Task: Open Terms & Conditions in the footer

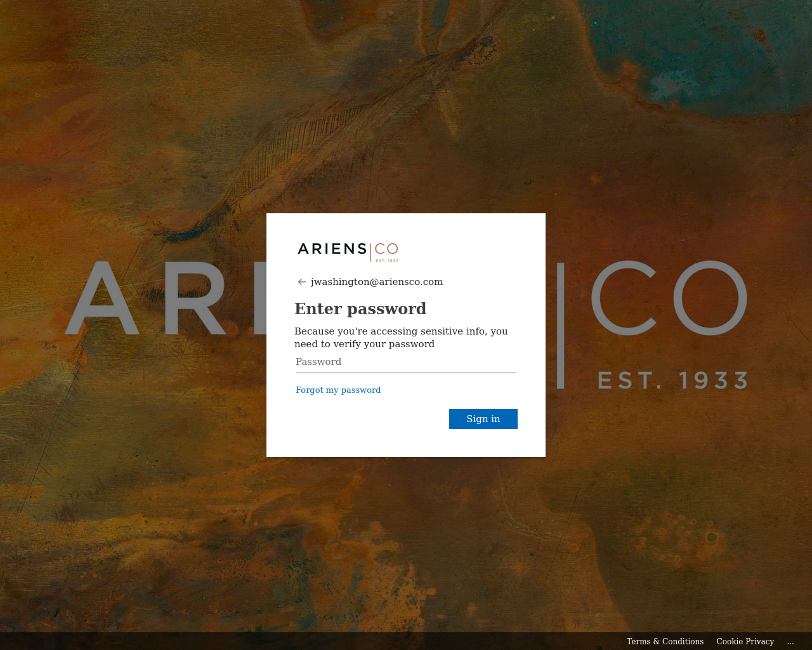Action: pyautogui.click(x=665, y=642)
